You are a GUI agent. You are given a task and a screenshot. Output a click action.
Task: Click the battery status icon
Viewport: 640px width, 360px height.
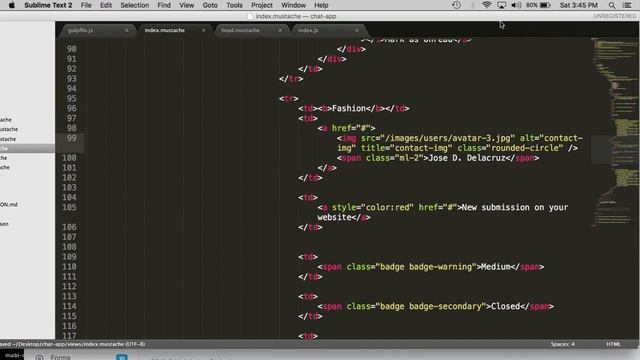(x=545, y=5)
